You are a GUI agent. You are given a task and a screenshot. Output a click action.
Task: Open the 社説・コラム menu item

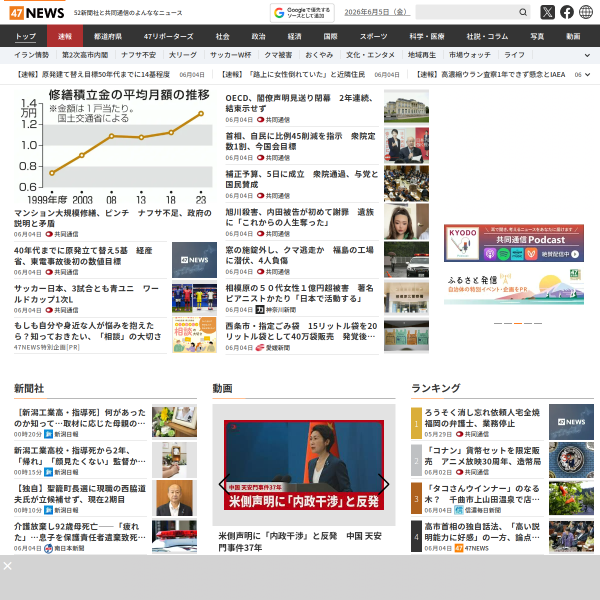tap(487, 36)
